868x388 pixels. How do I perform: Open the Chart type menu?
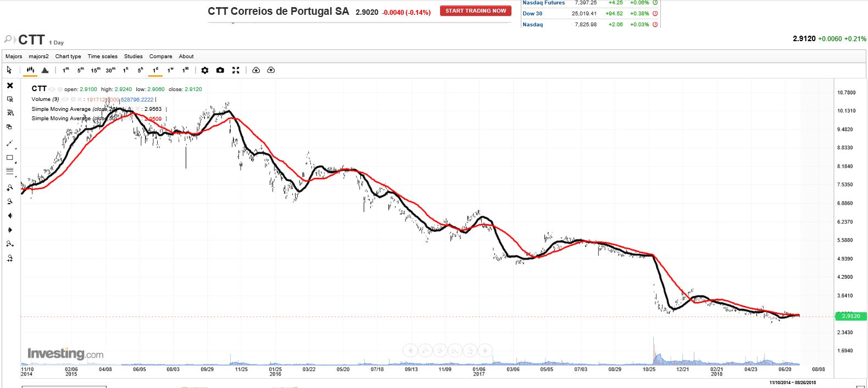tap(68, 57)
